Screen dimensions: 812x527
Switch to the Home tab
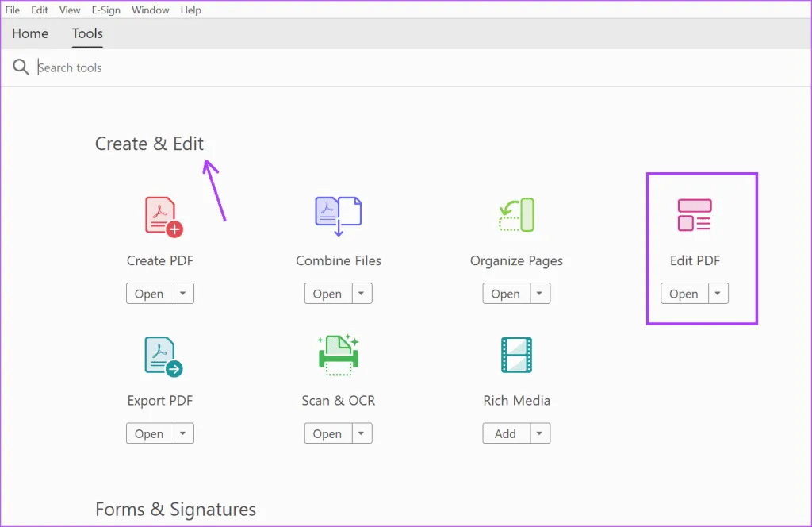pos(30,33)
